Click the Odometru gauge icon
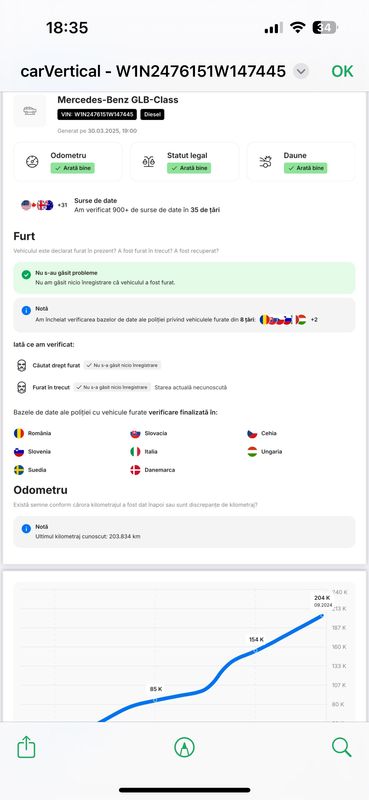The height and width of the screenshot is (800, 369). pyautogui.click(x=32, y=162)
